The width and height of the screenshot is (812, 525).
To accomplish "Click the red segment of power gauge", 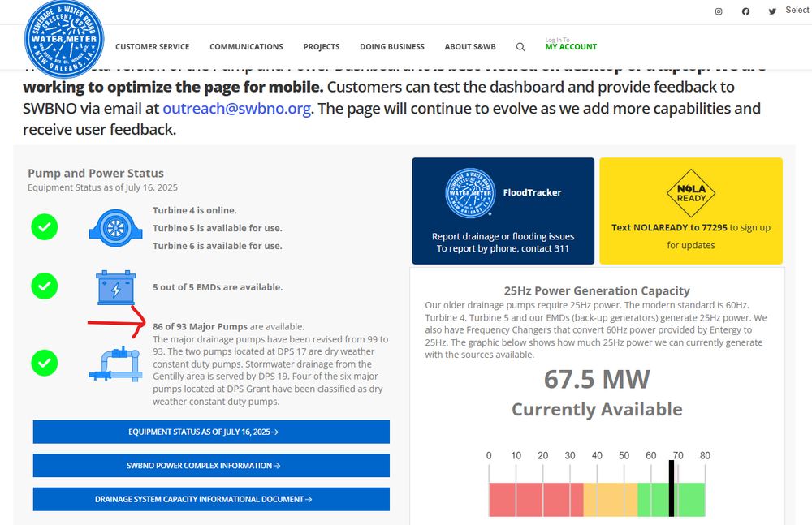I will tap(536, 500).
